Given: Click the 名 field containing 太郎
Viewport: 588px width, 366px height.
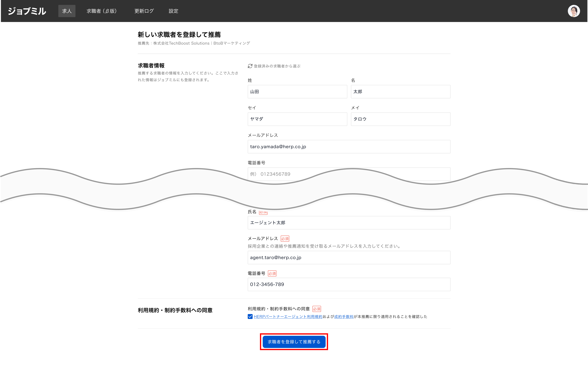Looking at the screenshot, I should click(x=400, y=92).
